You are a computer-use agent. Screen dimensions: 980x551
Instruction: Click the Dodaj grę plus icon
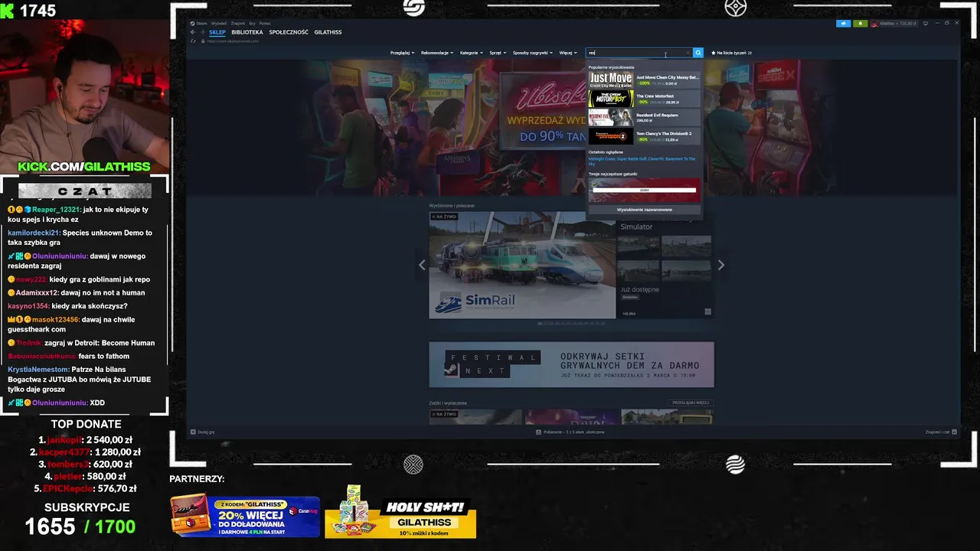(194, 432)
